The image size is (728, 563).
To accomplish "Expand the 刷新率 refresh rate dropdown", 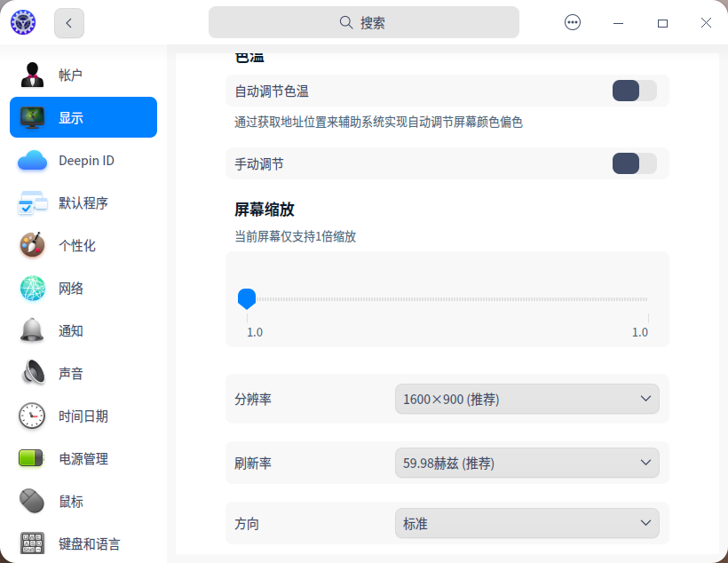I will click(x=526, y=463).
